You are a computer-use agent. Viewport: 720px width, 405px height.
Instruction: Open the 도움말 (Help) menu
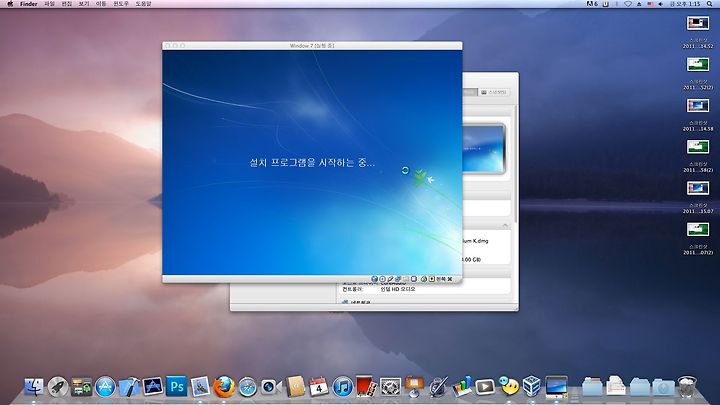[x=143, y=4]
